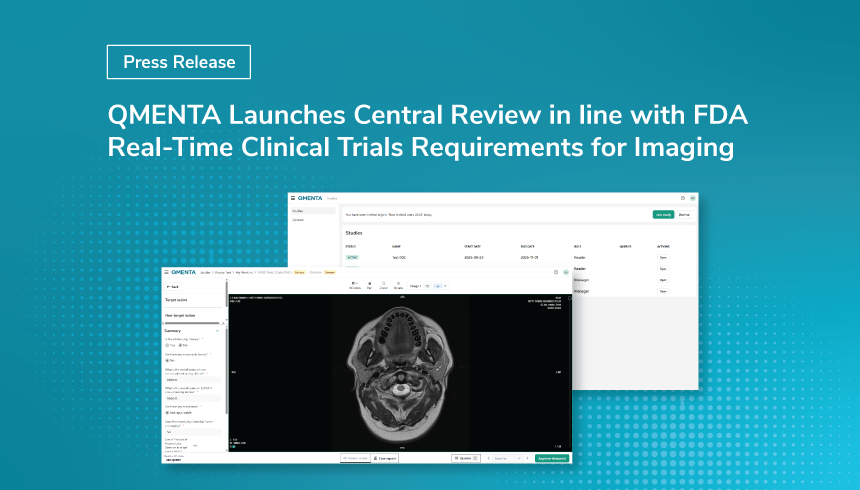Open the user avatar in the viewer window
The width and height of the screenshot is (860, 490).
point(565,272)
